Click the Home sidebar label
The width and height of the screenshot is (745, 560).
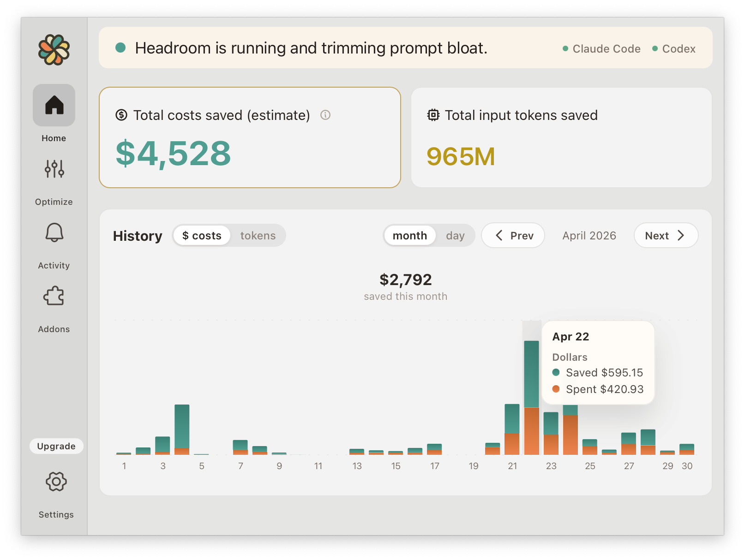pyautogui.click(x=54, y=138)
